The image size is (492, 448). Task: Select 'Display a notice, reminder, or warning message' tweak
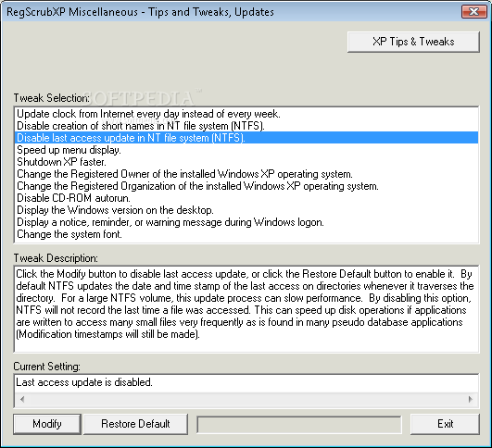246,222
